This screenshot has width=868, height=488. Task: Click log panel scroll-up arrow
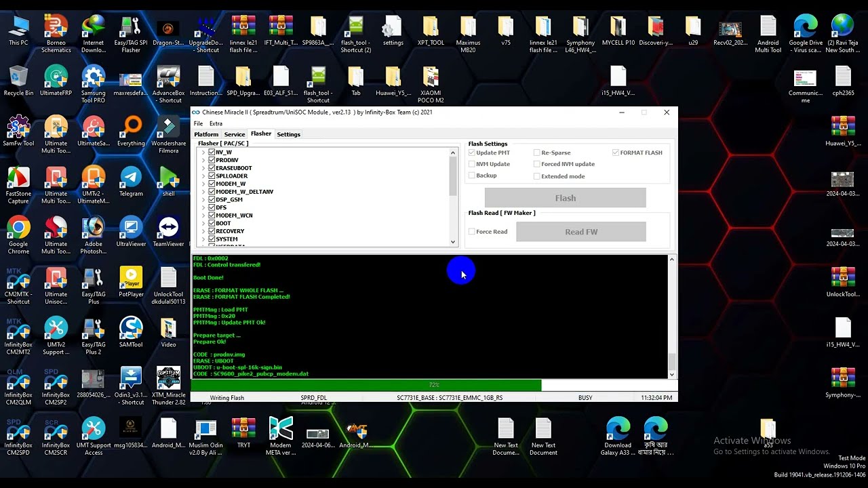point(672,260)
